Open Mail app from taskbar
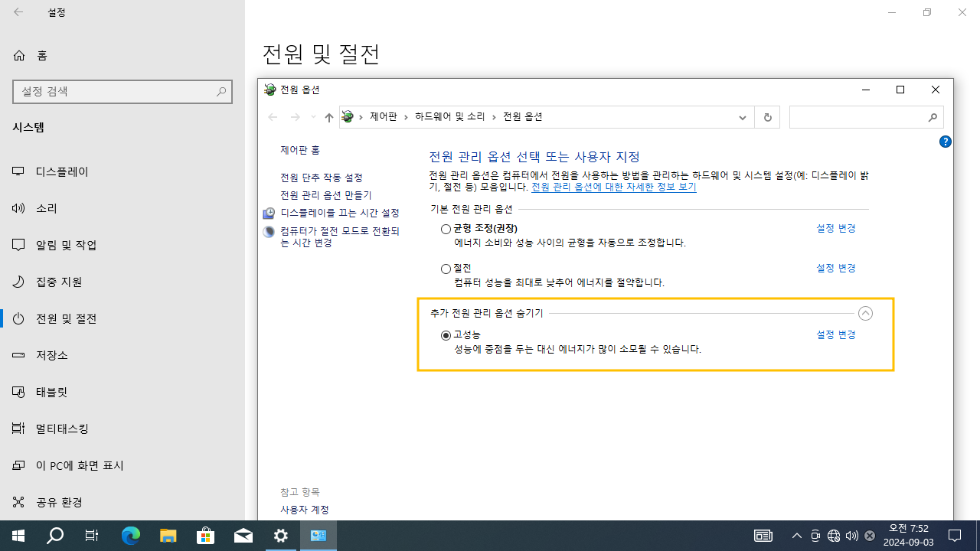Viewport: 980px width, 551px height. 243,536
